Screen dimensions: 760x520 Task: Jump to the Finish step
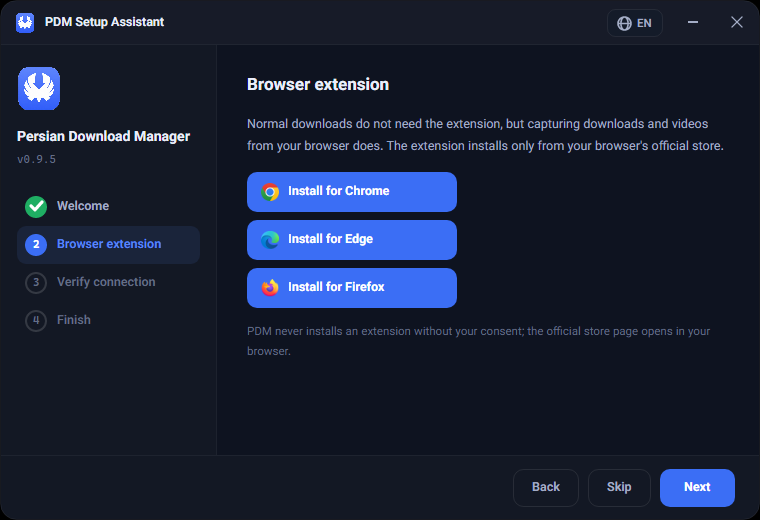(x=109, y=320)
